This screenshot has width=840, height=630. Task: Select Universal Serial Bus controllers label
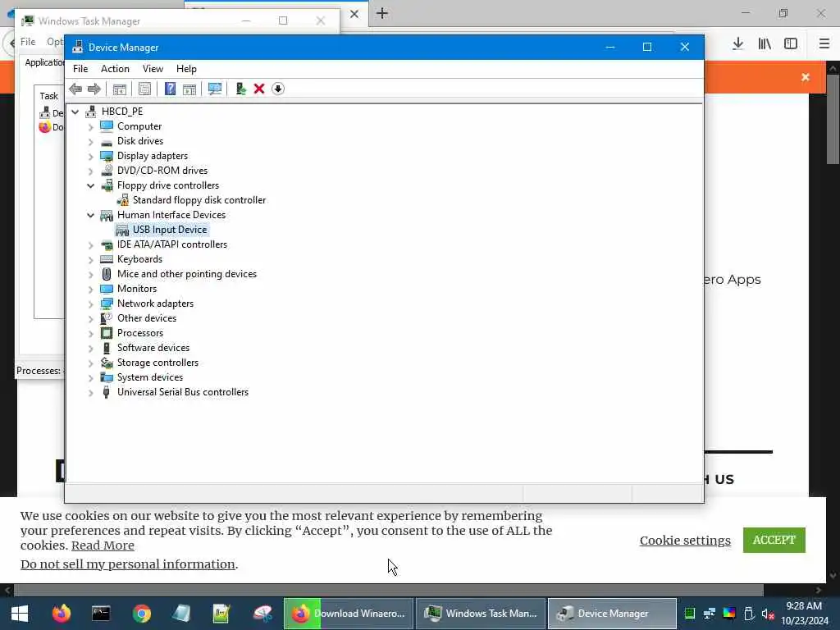click(x=183, y=391)
